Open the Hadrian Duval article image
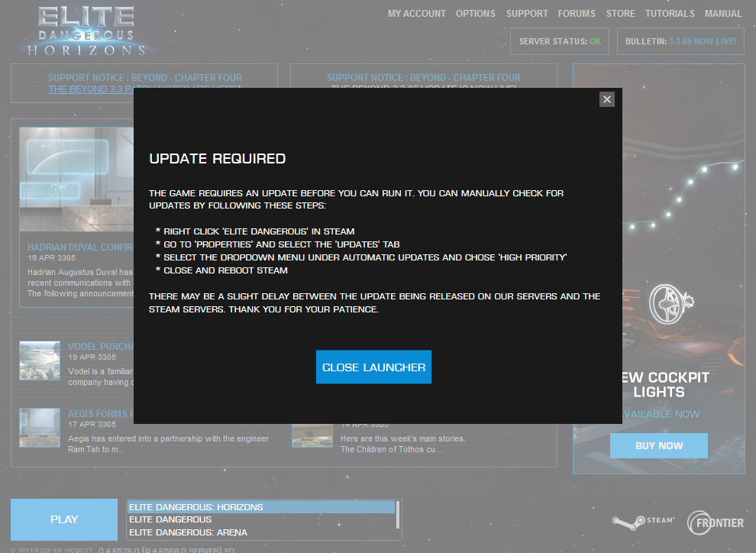Image resolution: width=756 pixels, height=553 pixels. coord(76,179)
